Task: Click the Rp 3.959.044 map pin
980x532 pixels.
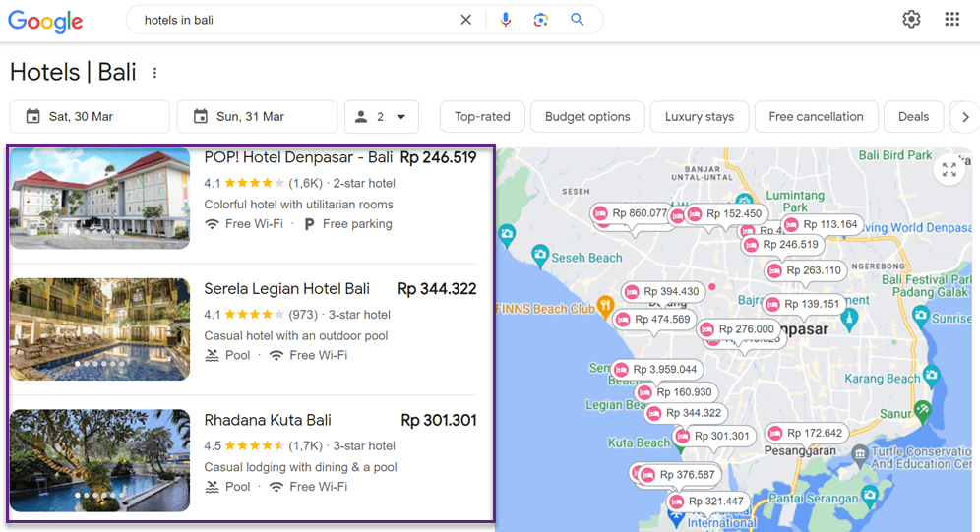Action: click(657, 370)
